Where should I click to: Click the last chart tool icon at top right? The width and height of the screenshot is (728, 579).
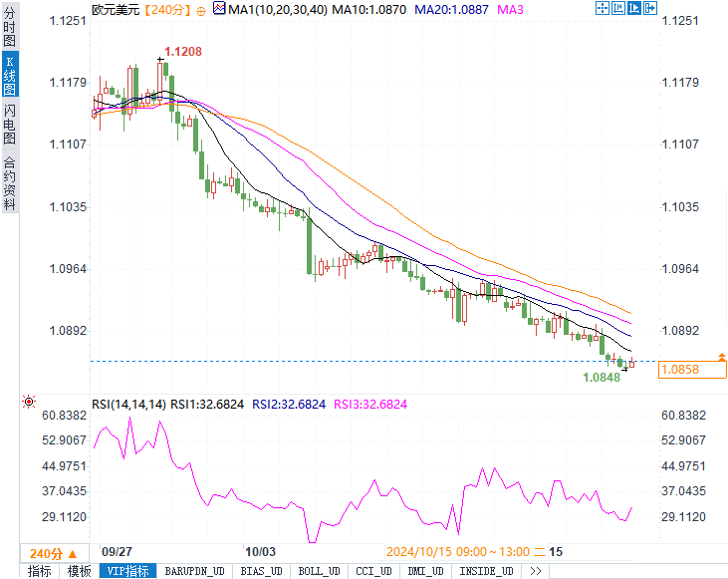pyautogui.click(x=652, y=9)
